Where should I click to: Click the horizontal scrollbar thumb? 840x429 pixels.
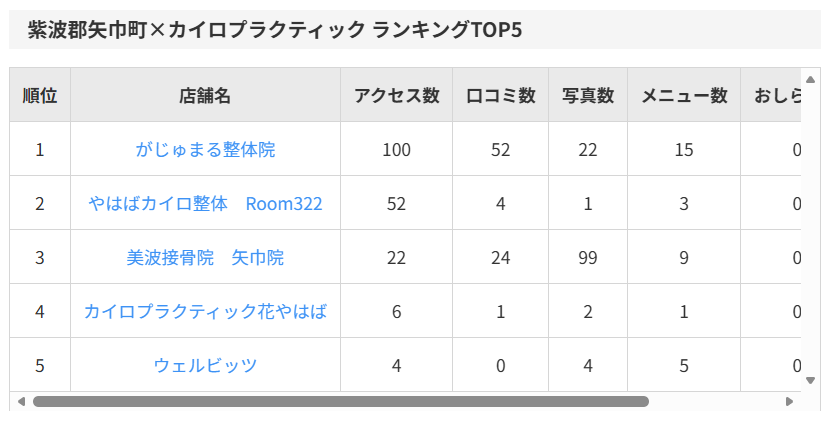[340, 401]
